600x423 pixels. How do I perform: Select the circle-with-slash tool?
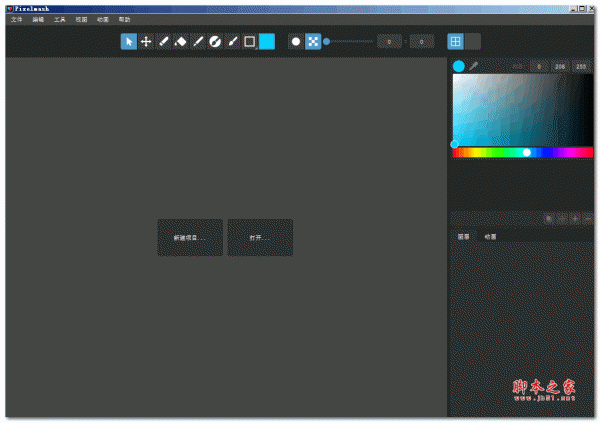[x=214, y=41]
